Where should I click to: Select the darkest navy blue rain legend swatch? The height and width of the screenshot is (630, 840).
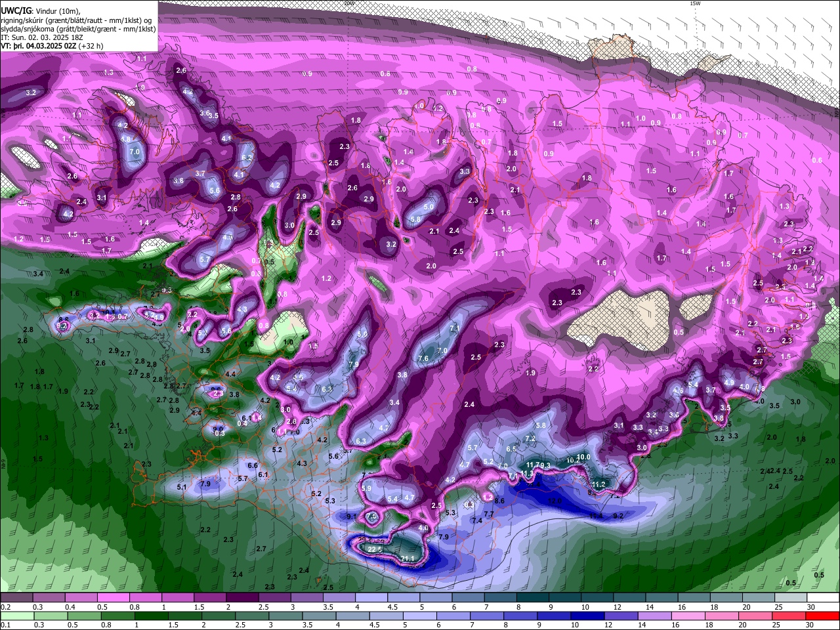tap(587, 616)
